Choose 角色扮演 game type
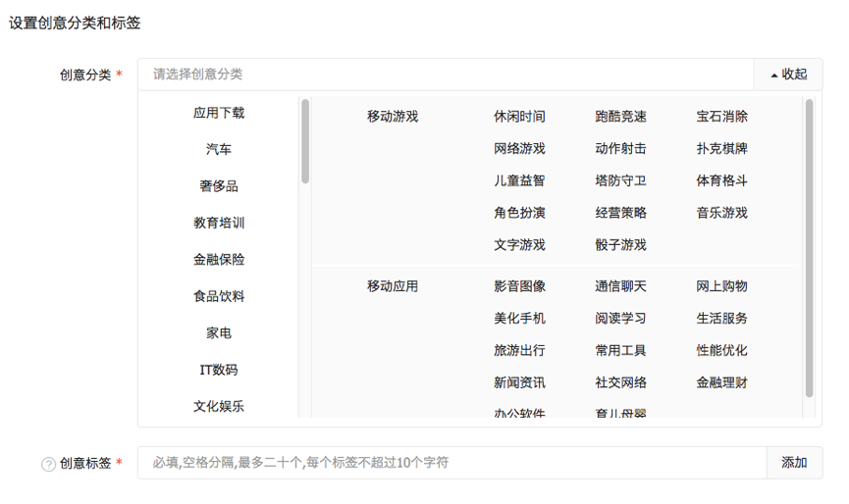This screenshot has height=504, width=849. point(519,213)
